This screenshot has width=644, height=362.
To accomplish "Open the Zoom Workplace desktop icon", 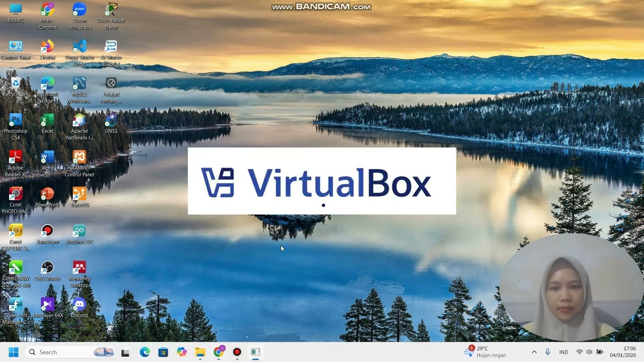I will pos(79,17).
